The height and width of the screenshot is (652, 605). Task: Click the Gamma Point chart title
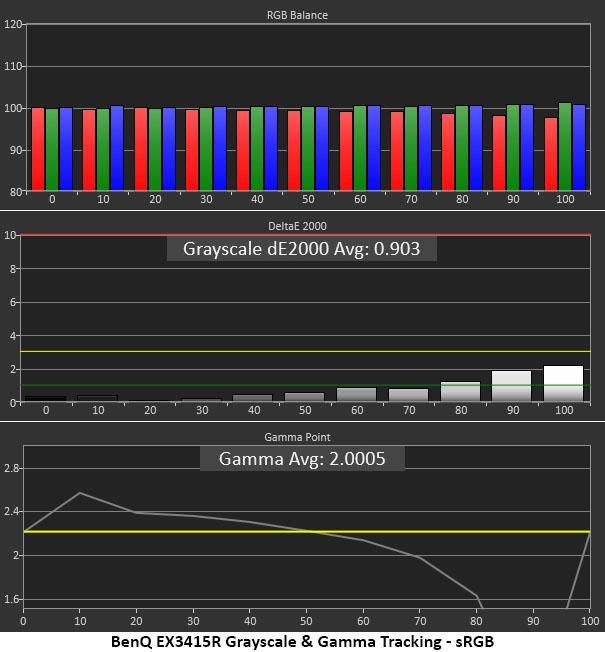click(x=297, y=437)
